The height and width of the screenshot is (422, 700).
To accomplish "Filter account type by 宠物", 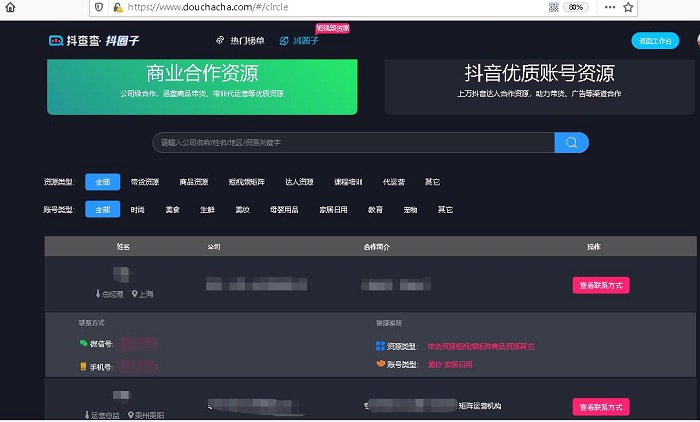I will pyautogui.click(x=410, y=209).
